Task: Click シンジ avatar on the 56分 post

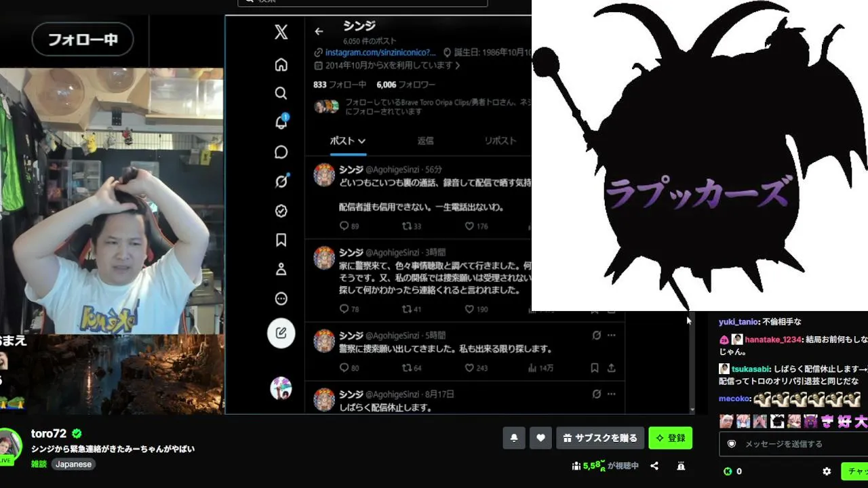Action: point(324,175)
